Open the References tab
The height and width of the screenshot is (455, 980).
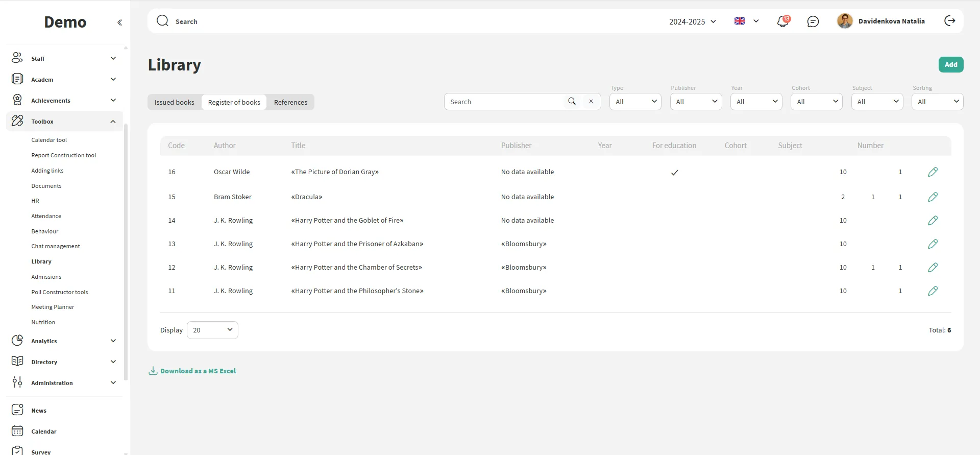click(x=290, y=102)
